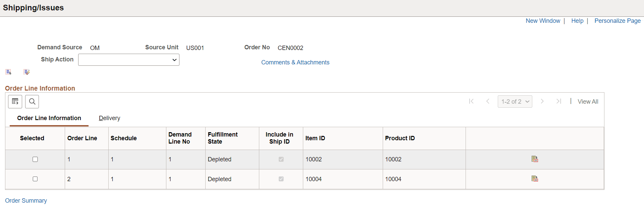The image size is (644, 207).
Task: Open line details icon for Item 10004
Action: [535, 178]
